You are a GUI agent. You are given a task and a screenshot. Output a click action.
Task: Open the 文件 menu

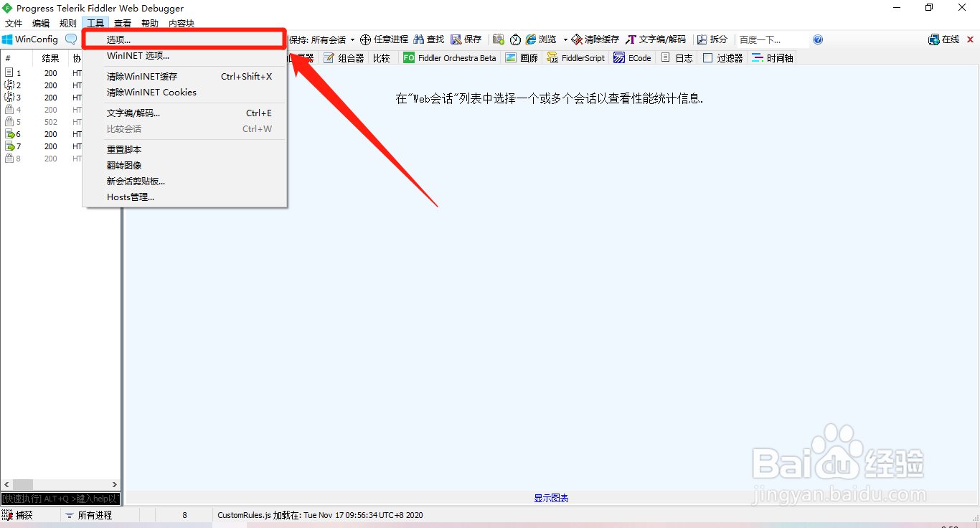pos(14,24)
